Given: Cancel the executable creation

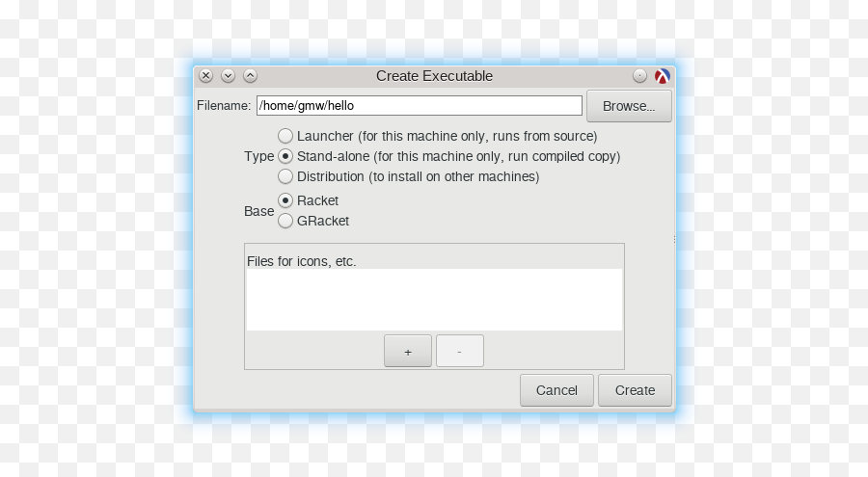Looking at the screenshot, I should click(x=556, y=390).
